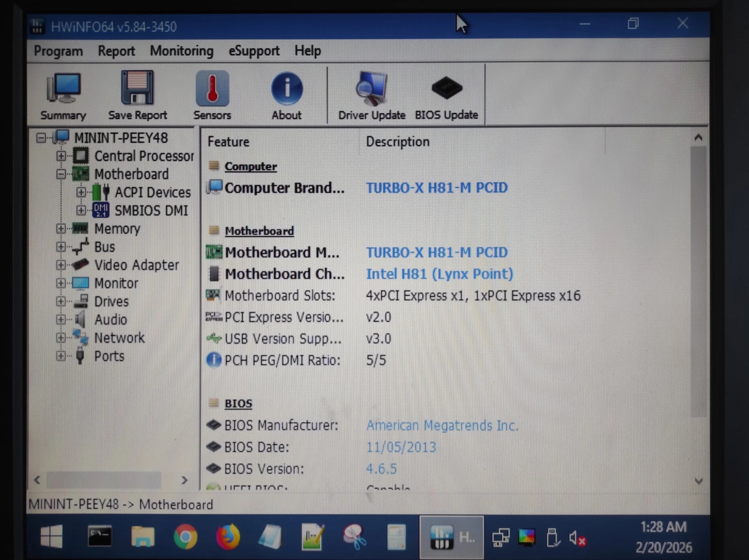Expand the ACPI Devices node

pyautogui.click(x=81, y=192)
